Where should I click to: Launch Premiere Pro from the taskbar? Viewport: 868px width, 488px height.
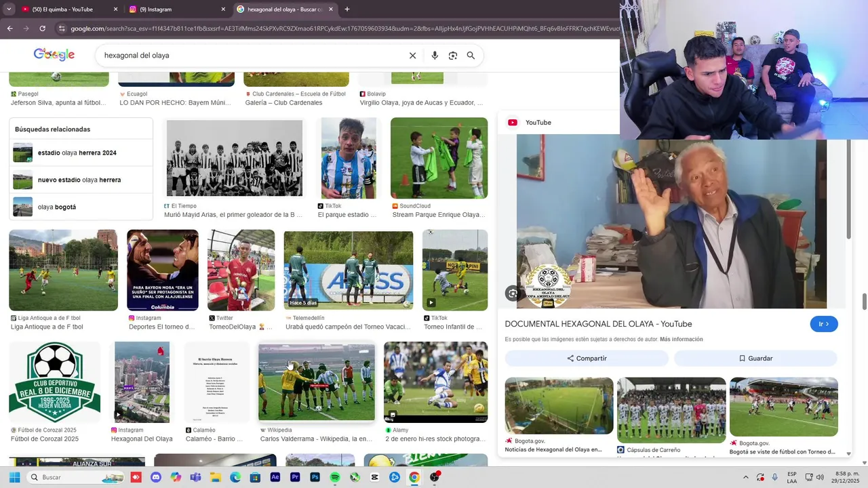pyautogui.click(x=295, y=477)
